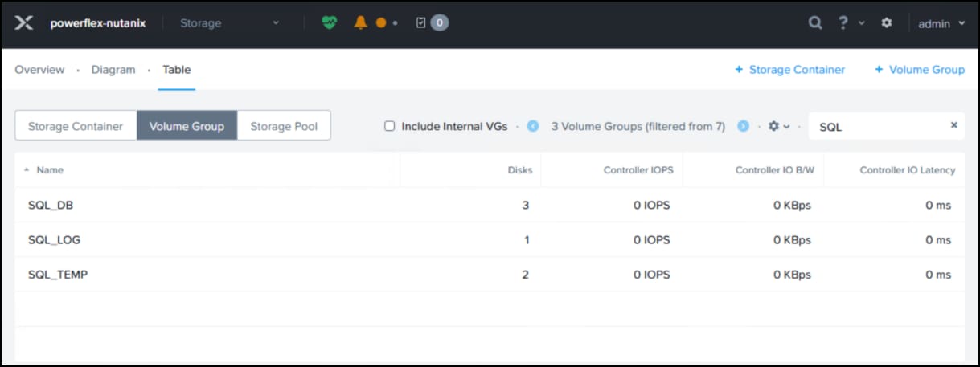Select the SQL_TEMP volume group row
980x367 pixels.
tap(490, 274)
